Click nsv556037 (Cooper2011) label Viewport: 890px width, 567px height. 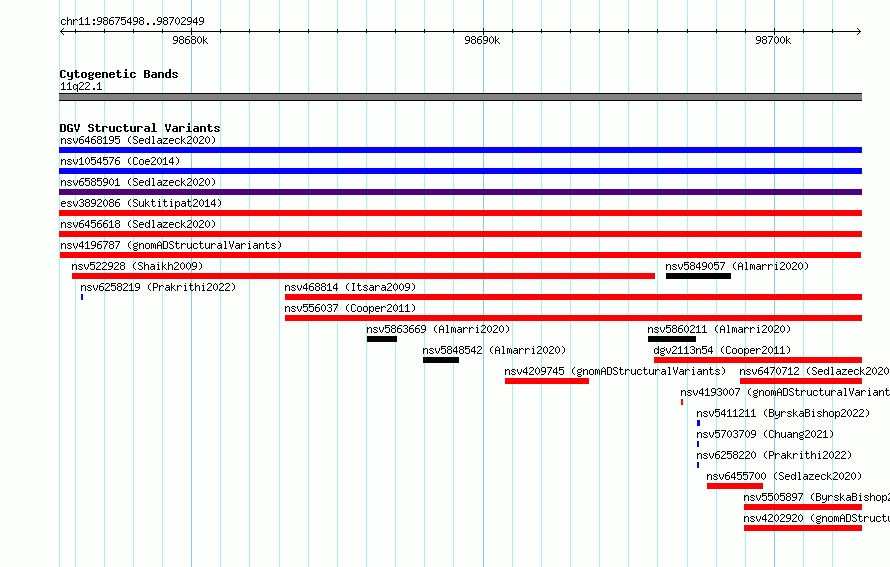[x=350, y=308]
